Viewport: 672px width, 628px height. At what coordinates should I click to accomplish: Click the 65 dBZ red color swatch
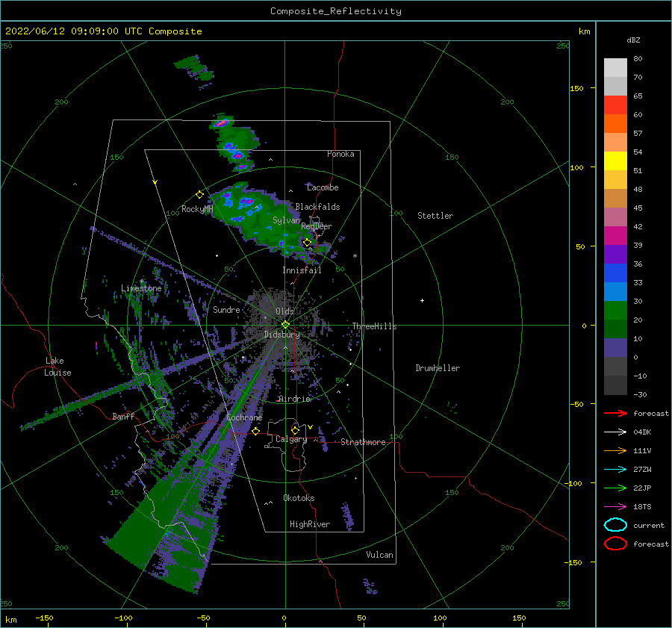[615, 105]
